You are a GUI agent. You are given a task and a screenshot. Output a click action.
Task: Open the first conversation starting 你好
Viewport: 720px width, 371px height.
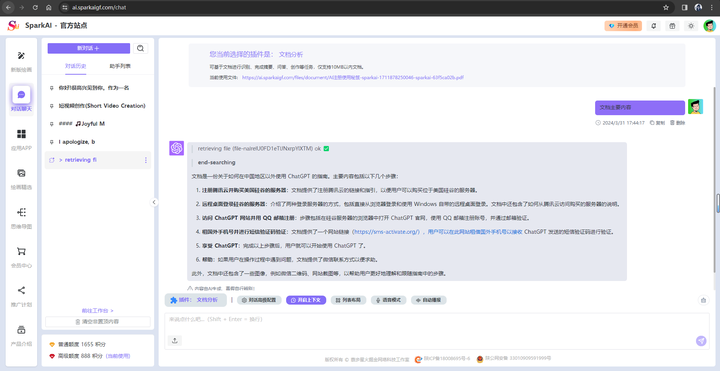pyautogui.click(x=98, y=88)
